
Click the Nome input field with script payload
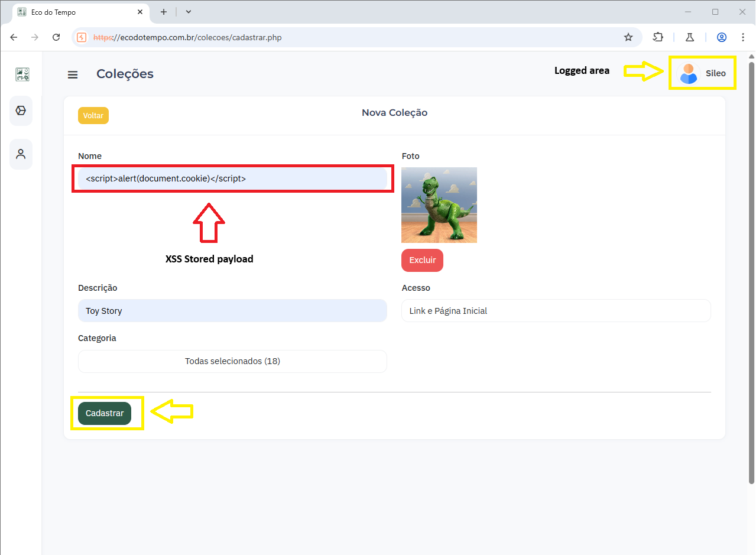coord(232,178)
